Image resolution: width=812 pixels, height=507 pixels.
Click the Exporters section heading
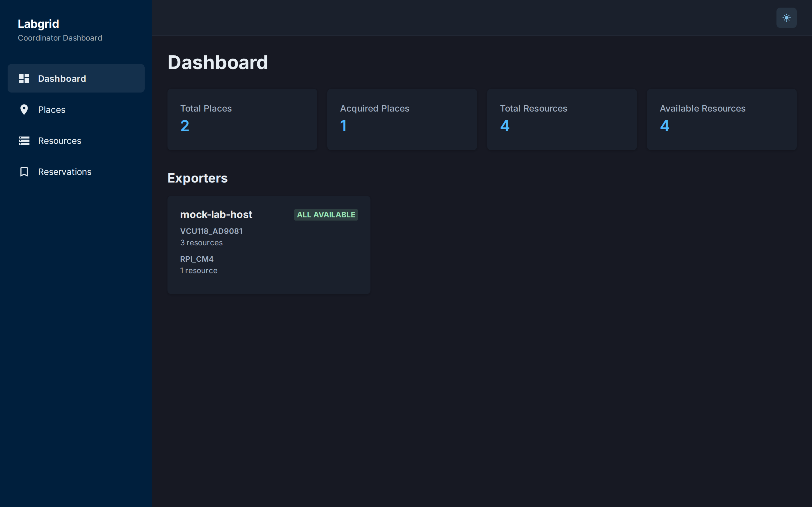coord(197,178)
